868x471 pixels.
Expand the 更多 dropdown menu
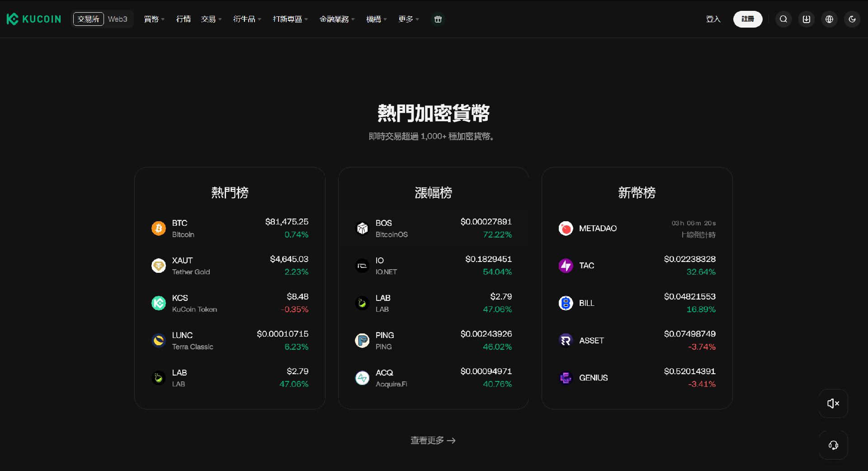click(409, 19)
